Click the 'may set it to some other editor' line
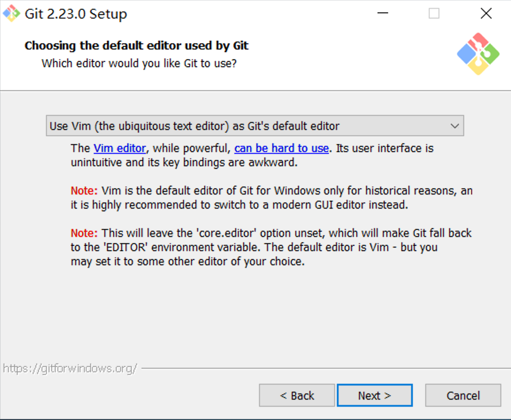The image size is (511, 420). [188, 262]
